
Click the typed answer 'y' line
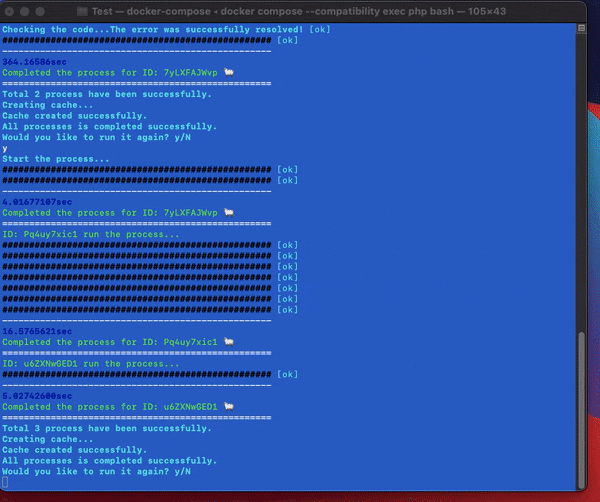(5, 148)
